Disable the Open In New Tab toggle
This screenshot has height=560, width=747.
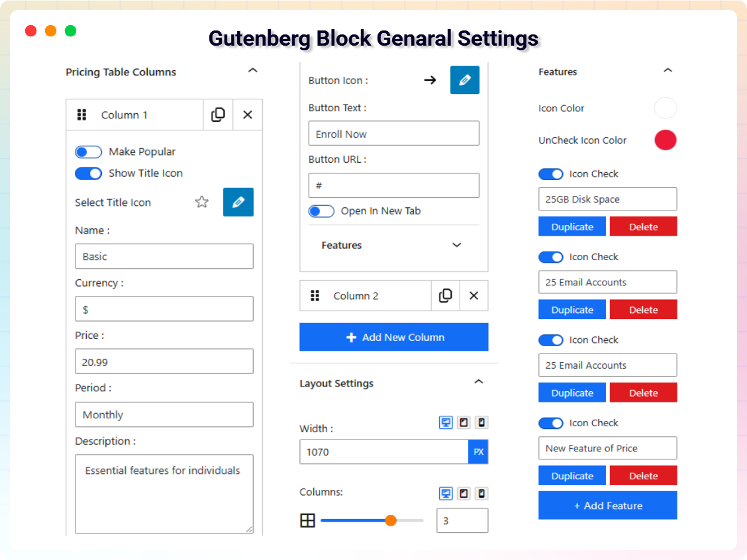pos(321,210)
